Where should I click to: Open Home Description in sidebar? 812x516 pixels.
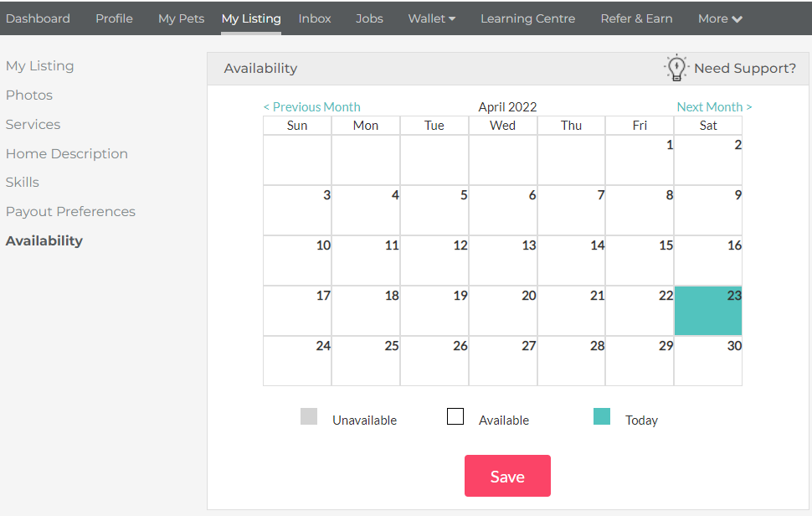(67, 154)
